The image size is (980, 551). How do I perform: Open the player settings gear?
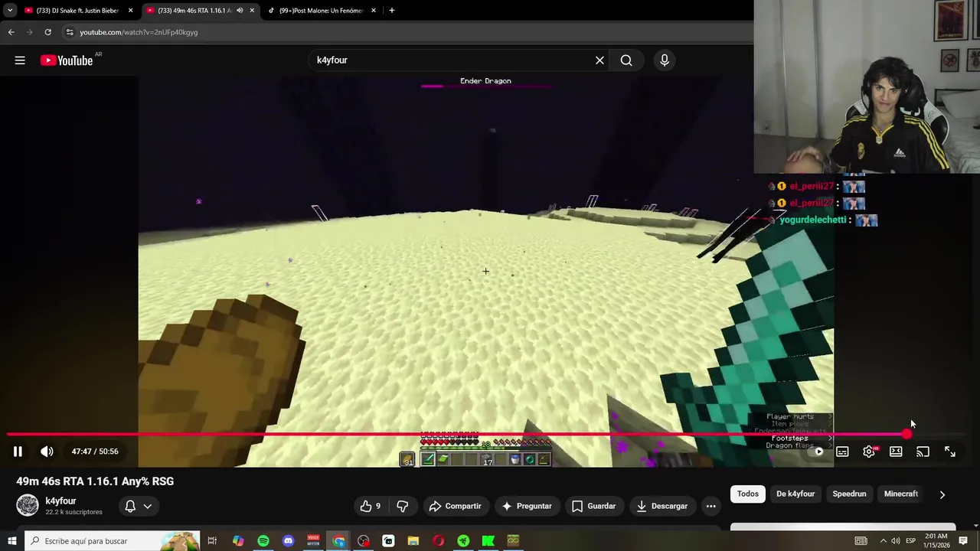coord(869,452)
